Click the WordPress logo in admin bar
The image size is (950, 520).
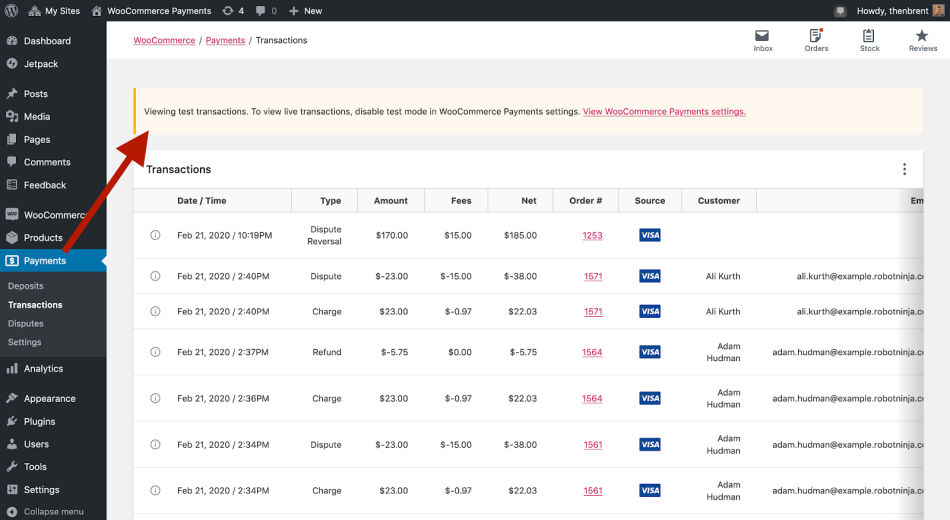point(12,10)
